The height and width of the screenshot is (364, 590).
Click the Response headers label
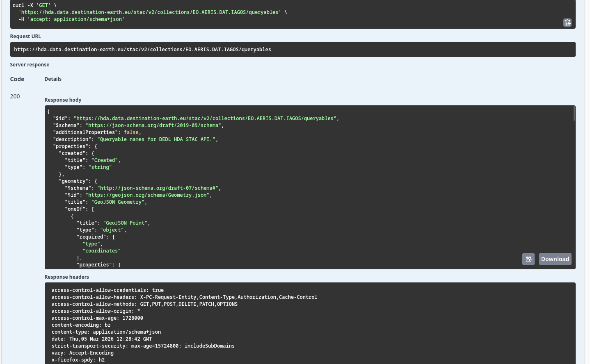[x=66, y=277]
